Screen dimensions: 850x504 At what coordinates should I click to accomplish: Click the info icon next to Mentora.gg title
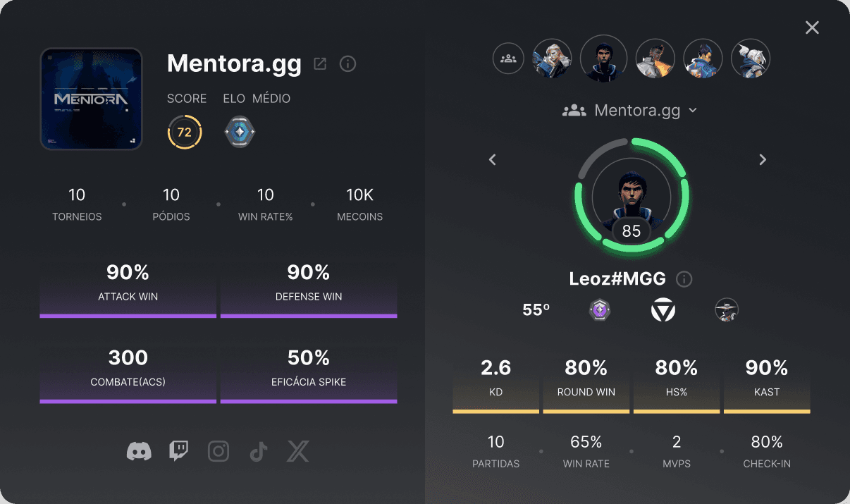pyautogui.click(x=347, y=64)
